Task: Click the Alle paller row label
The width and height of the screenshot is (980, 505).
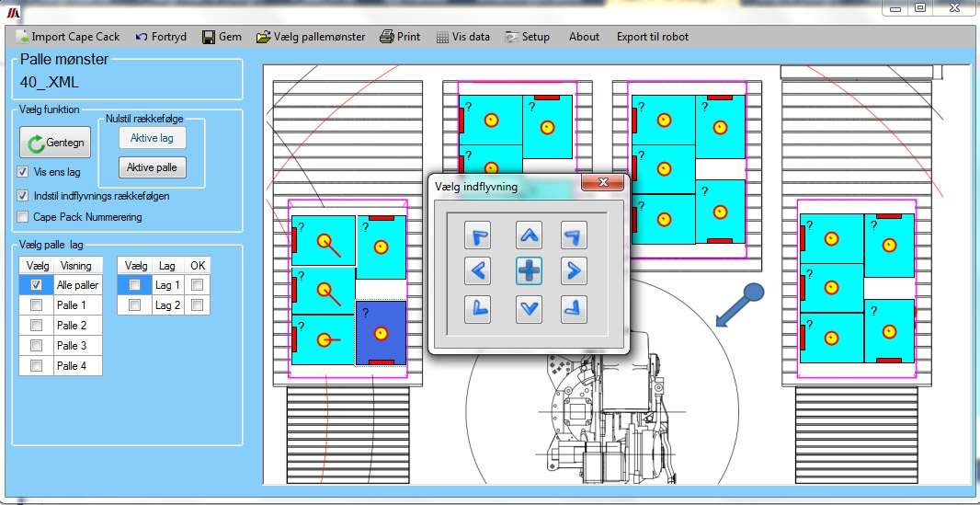Action: [77, 285]
